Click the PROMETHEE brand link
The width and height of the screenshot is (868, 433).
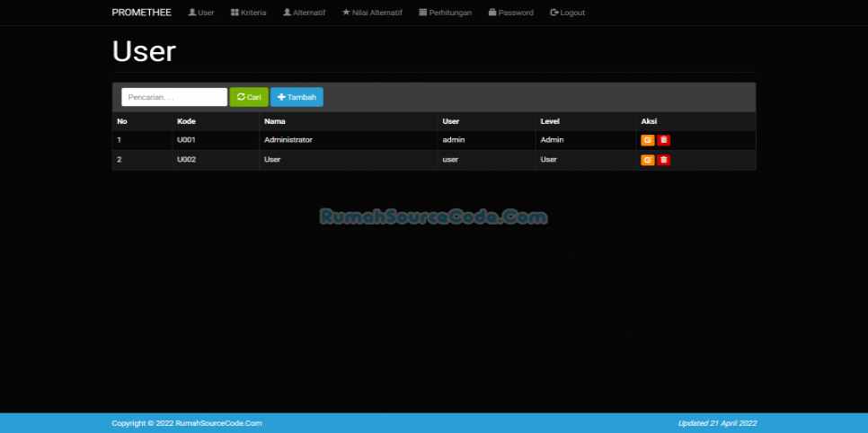141,13
